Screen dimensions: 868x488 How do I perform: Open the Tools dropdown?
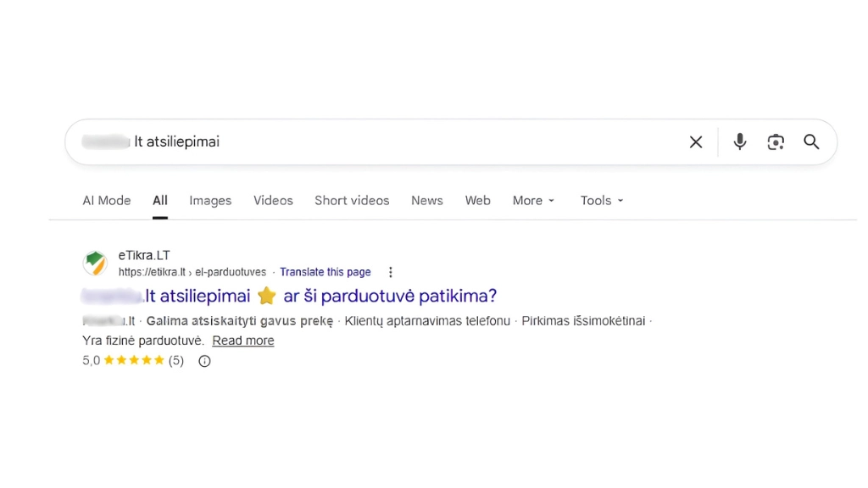(x=601, y=200)
